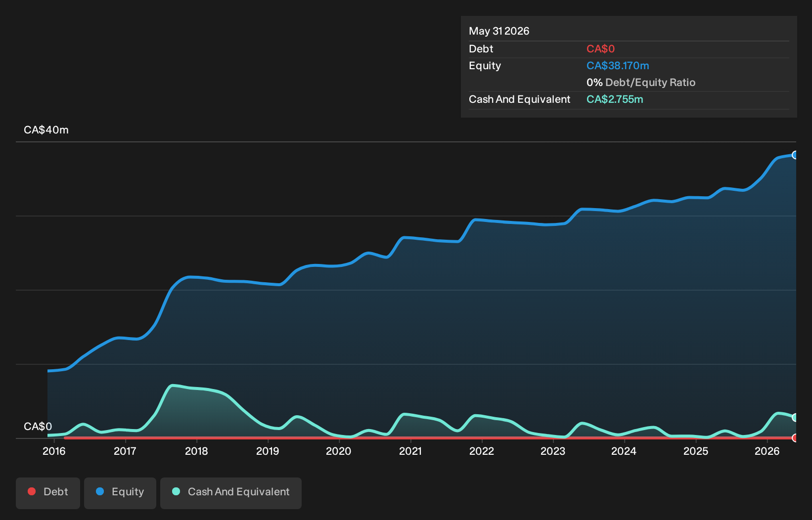The height and width of the screenshot is (520, 812).
Task: Click the 2025 x-axis label
Action: [696, 451]
